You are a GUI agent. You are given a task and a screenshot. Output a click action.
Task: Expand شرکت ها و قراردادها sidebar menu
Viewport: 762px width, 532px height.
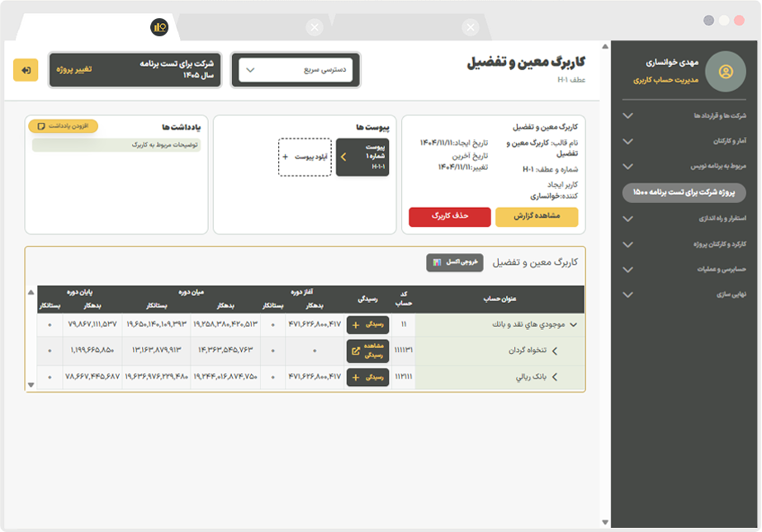tap(686, 115)
